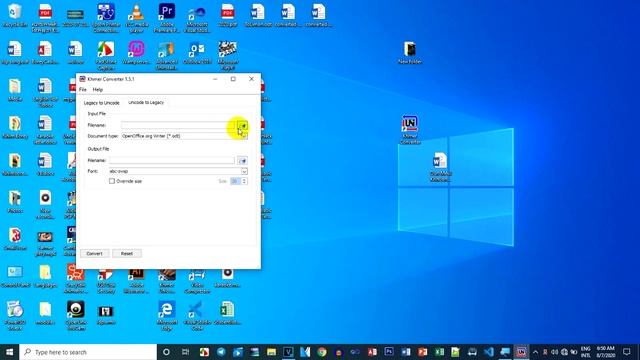640x360 pixels.
Task: Select Khmer Converter taskbar button
Action: (x=521, y=352)
